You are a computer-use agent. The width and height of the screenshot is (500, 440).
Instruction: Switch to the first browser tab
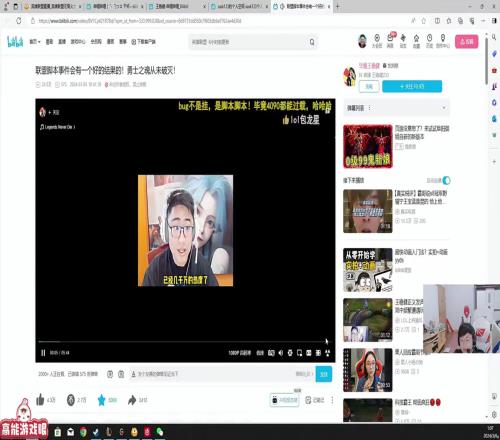[52, 6]
